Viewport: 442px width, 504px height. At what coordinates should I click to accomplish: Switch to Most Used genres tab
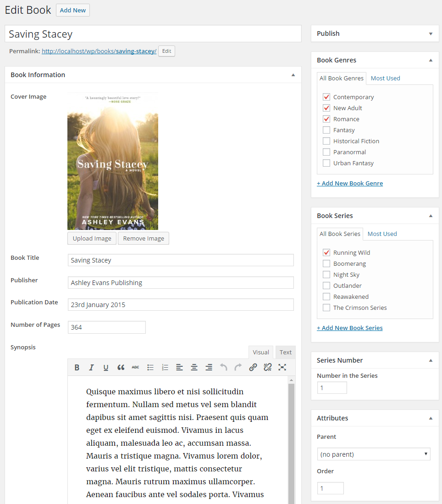(x=386, y=78)
